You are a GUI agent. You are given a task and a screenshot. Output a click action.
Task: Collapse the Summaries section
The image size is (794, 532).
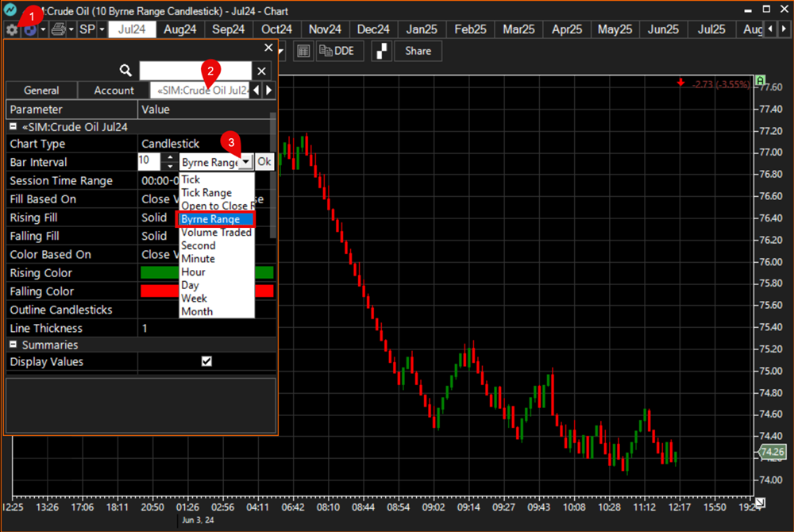[13, 345]
